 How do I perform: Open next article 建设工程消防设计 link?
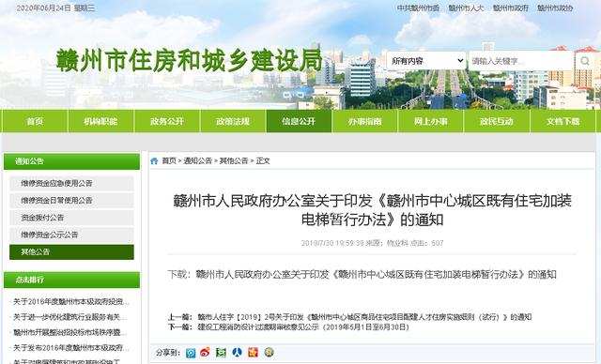coord(303,327)
